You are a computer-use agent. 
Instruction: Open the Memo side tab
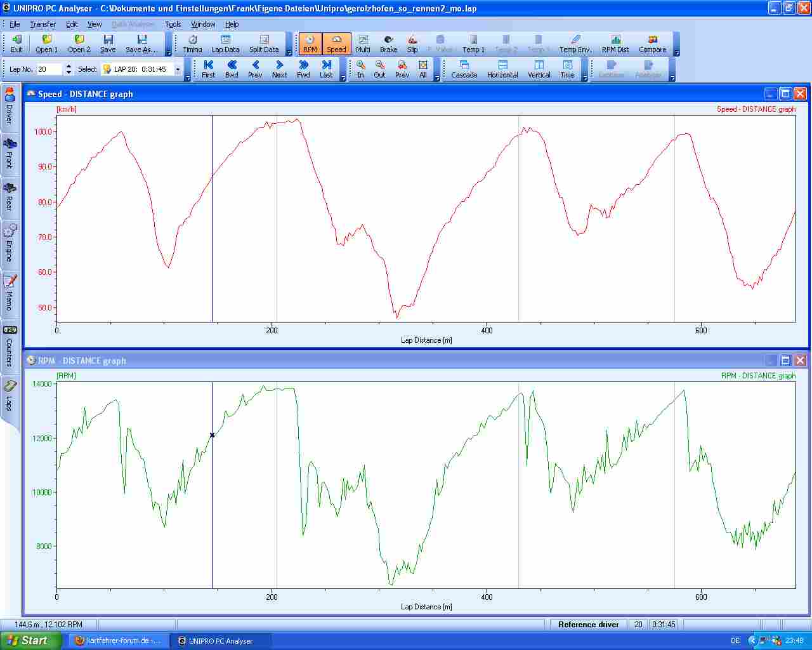click(10, 294)
